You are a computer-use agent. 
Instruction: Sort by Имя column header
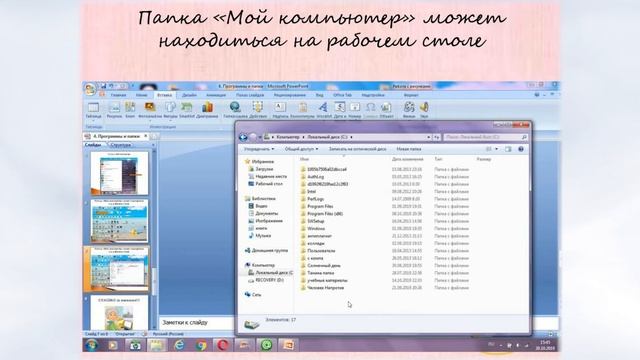(x=304, y=159)
